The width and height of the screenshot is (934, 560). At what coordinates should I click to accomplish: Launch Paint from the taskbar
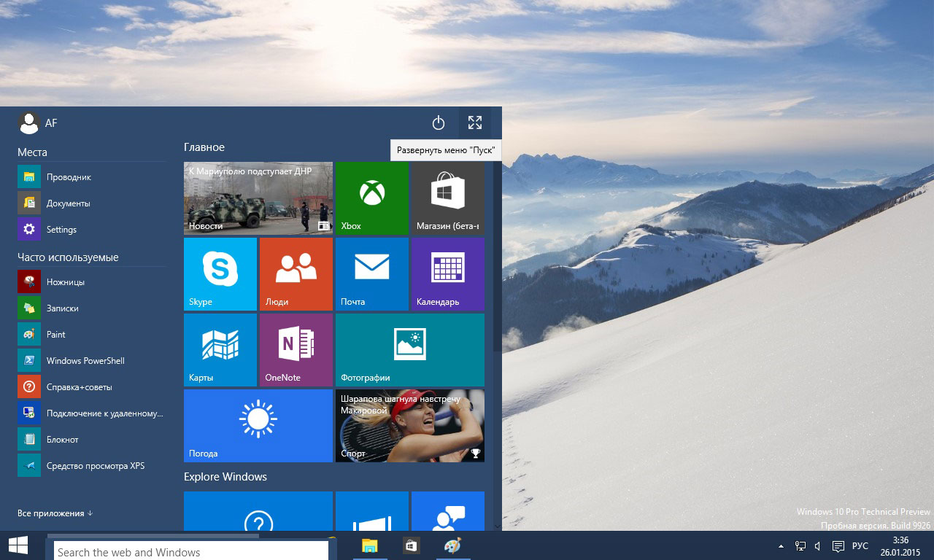coord(452,545)
